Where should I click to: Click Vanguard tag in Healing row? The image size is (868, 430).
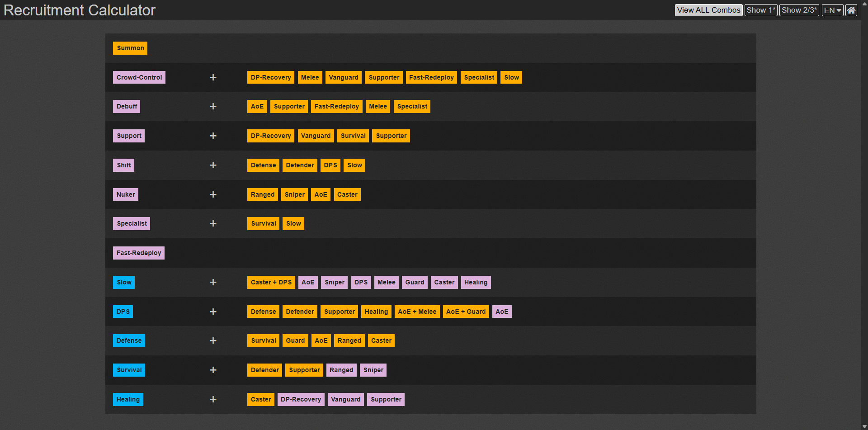[x=345, y=399]
